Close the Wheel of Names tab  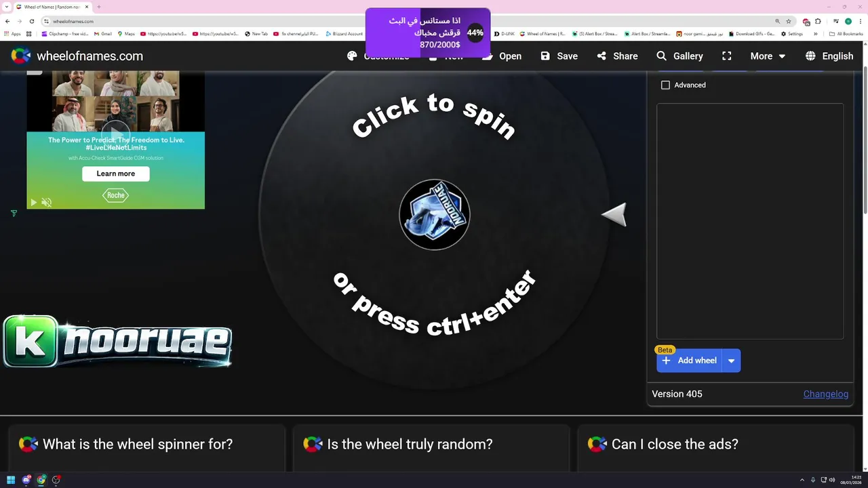click(87, 7)
